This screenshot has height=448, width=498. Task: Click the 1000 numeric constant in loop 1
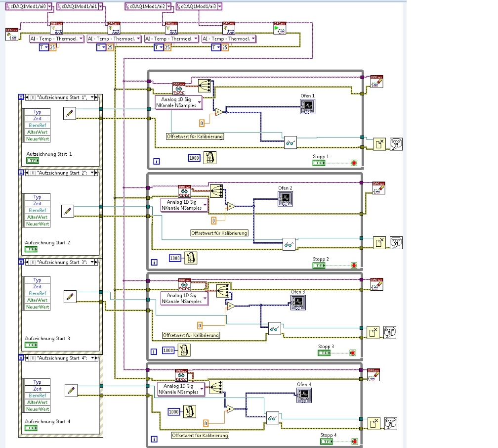(x=194, y=158)
